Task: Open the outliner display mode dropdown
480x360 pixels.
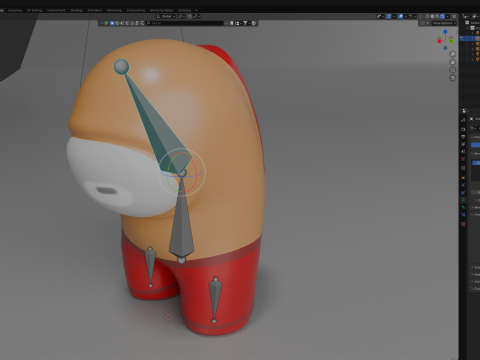Action: point(476,16)
